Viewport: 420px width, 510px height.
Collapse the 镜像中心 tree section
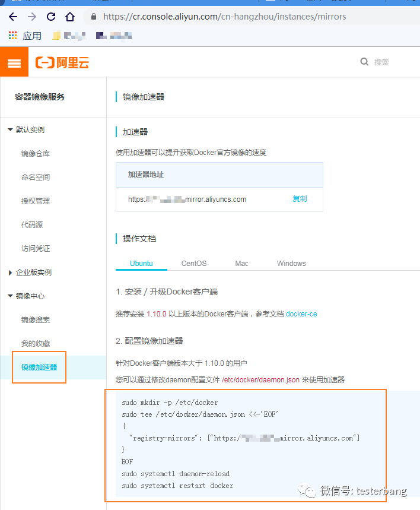point(10,296)
